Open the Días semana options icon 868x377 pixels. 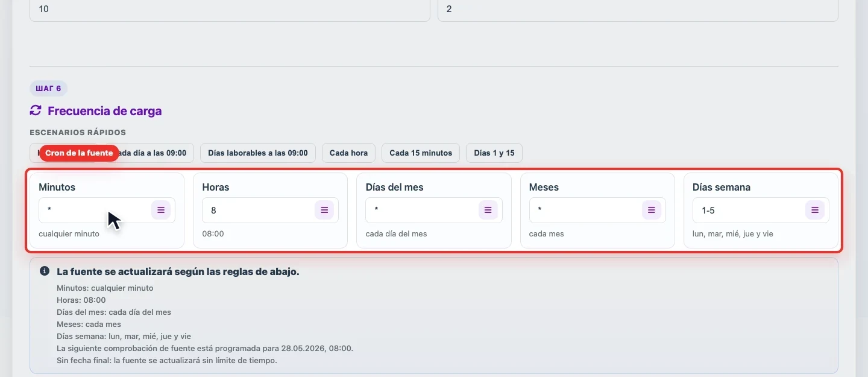[815, 210]
